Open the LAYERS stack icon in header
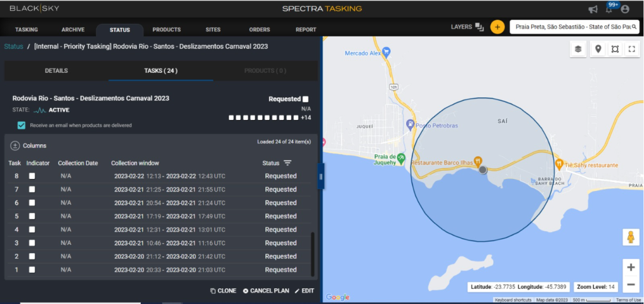Screen dimensions: 644x304 (x=479, y=26)
